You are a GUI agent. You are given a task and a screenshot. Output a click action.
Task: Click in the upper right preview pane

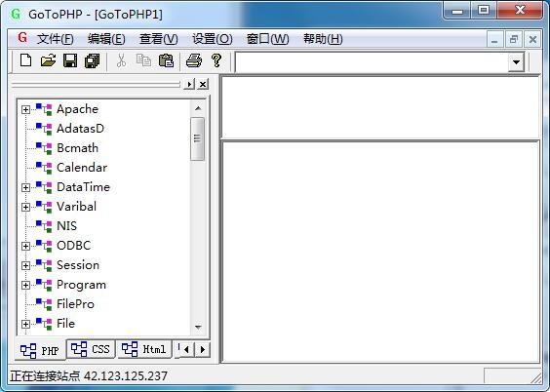(x=380, y=107)
